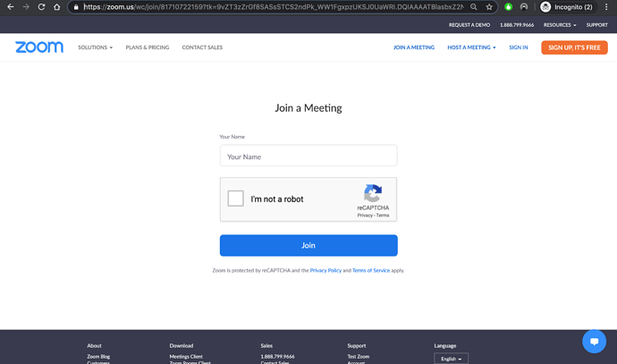Check the I'm not a robot box
The image size is (617, 364).
pyautogui.click(x=236, y=199)
